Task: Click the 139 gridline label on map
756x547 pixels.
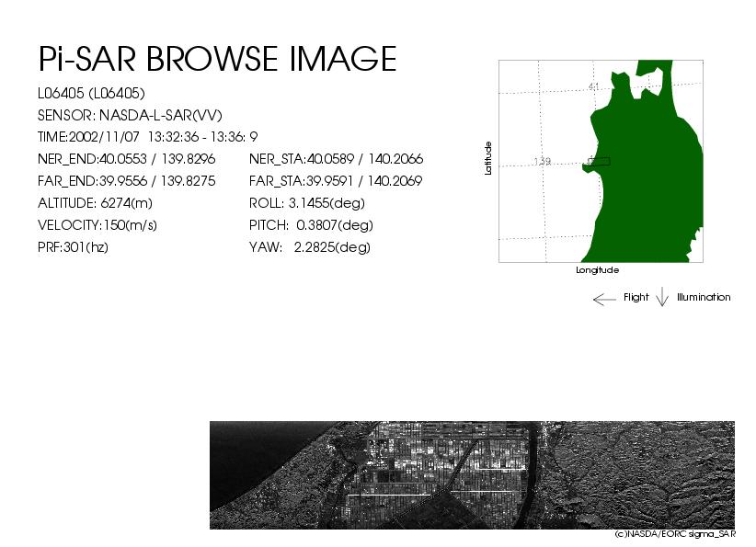Action: pyautogui.click(x=543, y=162)
